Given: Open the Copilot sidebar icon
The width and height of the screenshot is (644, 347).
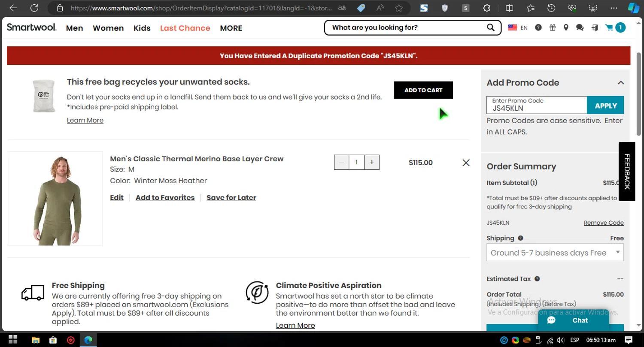Looking at the screenshot, I should 634,8.
